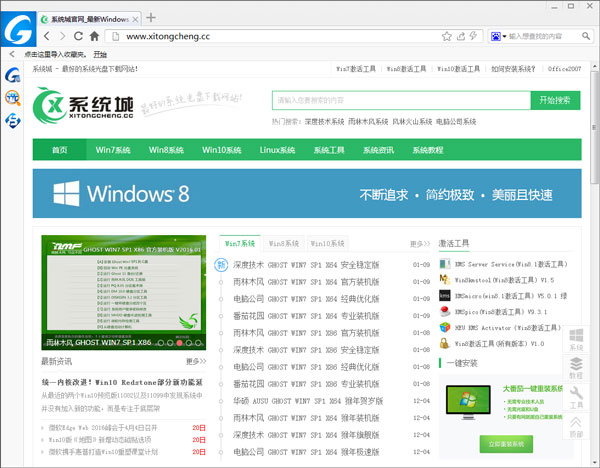
Task: Click the green 立即重装系统 button
Action: tap(506, 444)
